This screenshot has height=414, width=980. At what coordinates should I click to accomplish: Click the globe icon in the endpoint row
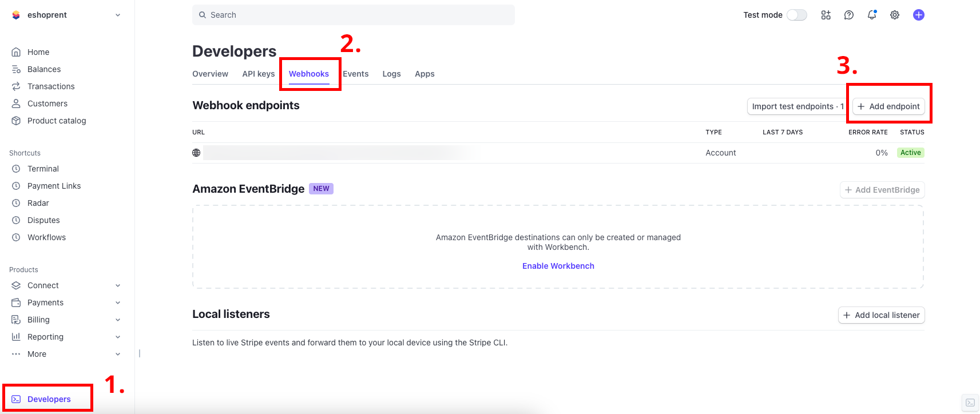(196, 153)
